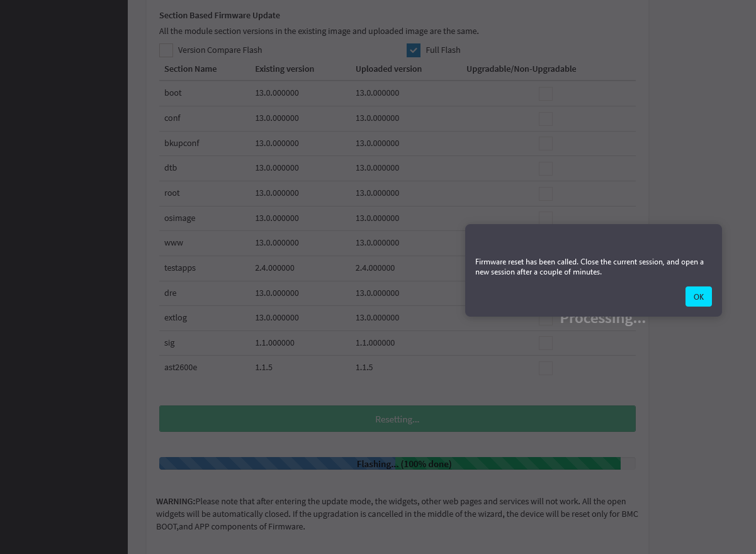Click the firmware reset message text
Screen dimensions: 756x554
coord(589,267)
